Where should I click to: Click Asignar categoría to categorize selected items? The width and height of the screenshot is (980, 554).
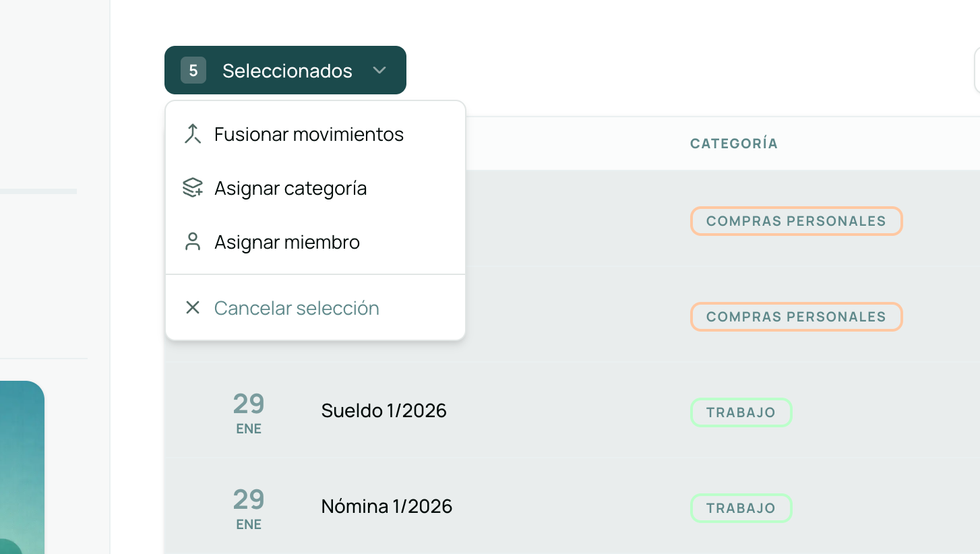(290, 187)
